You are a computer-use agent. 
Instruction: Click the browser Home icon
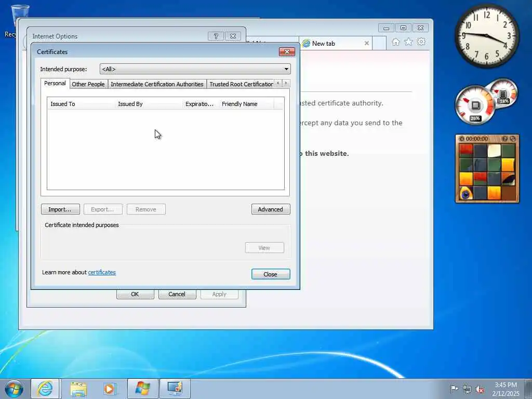395,42
